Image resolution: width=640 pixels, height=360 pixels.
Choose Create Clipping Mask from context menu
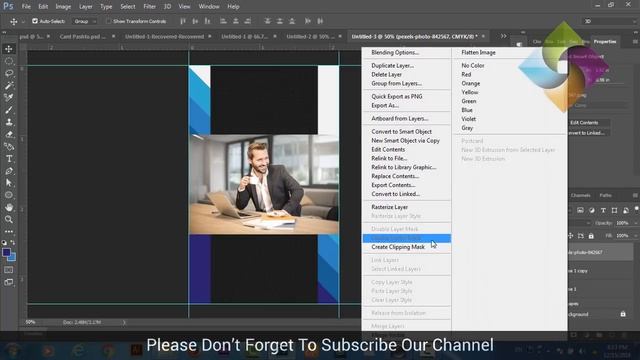398,247
